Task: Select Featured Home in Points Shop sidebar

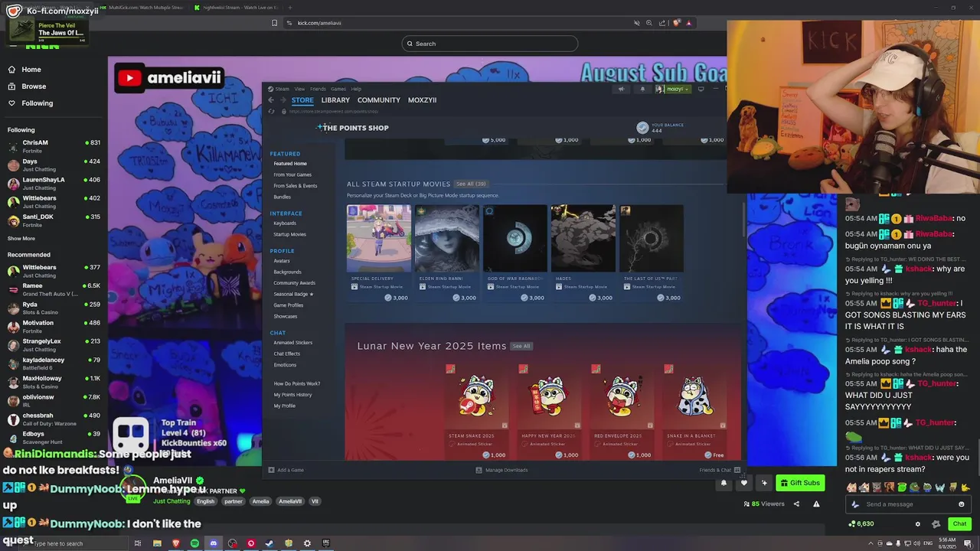Action: coord(290,164)
